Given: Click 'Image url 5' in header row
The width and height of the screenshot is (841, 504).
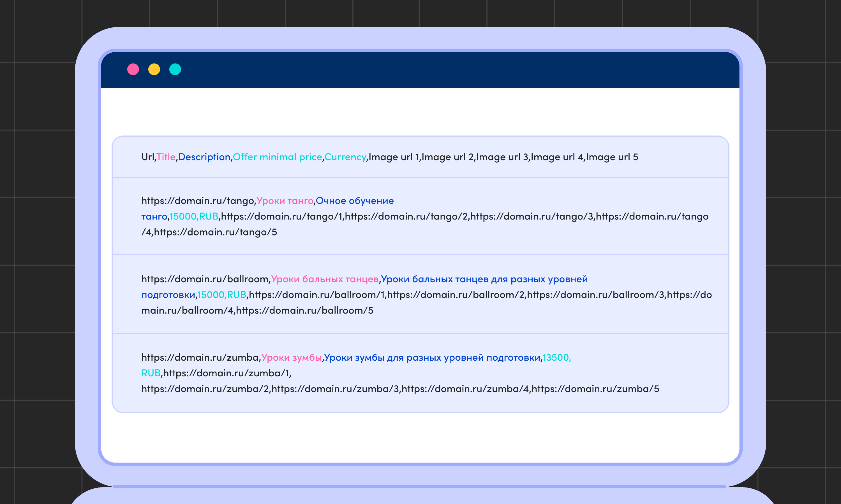Looking at the screenshot, I should [612, 157].
